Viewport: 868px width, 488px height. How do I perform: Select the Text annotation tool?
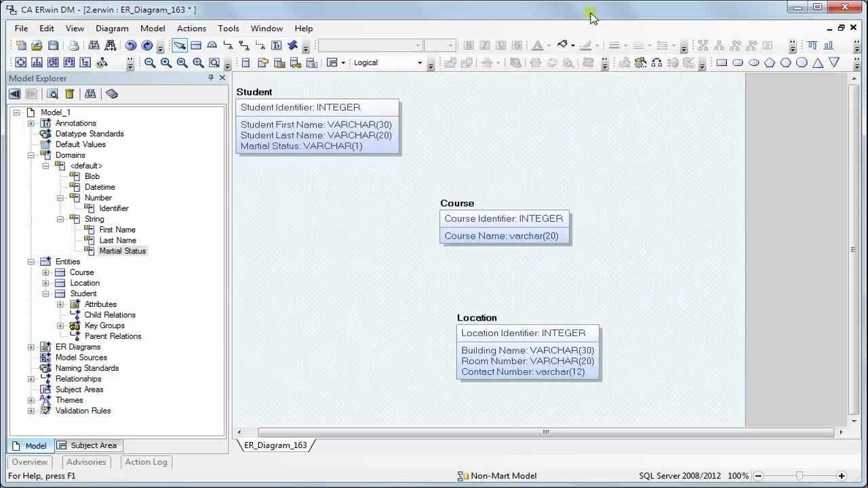277,45
